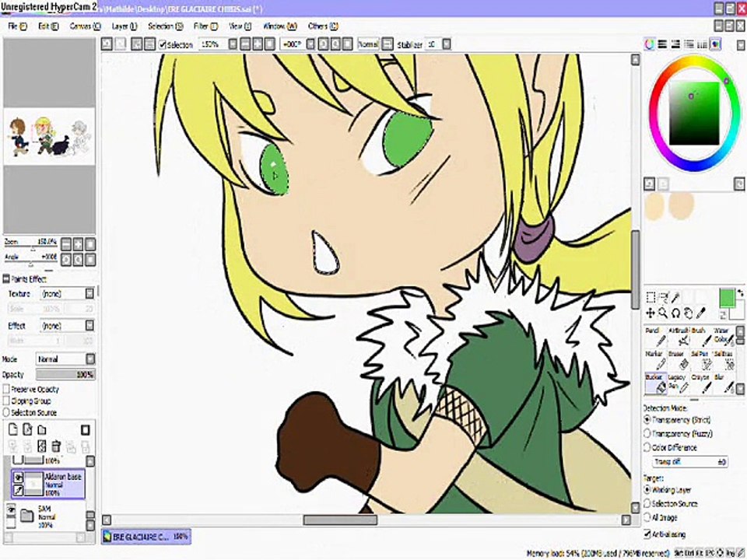The image size is (747, 560).
Task: Select the rectangular selection tool
Action: [651, 298]
